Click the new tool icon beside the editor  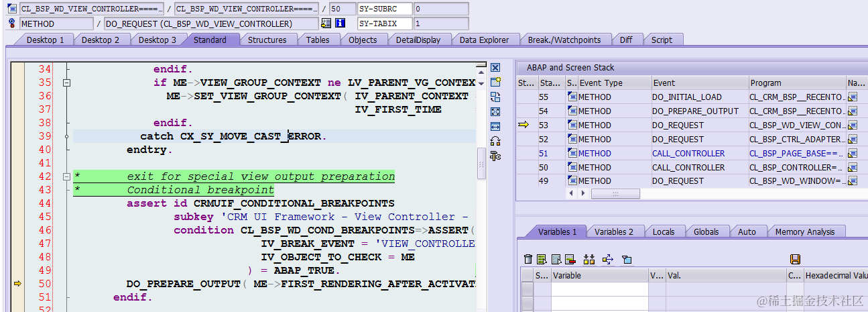pyautogui.click(x=495, y=83)
